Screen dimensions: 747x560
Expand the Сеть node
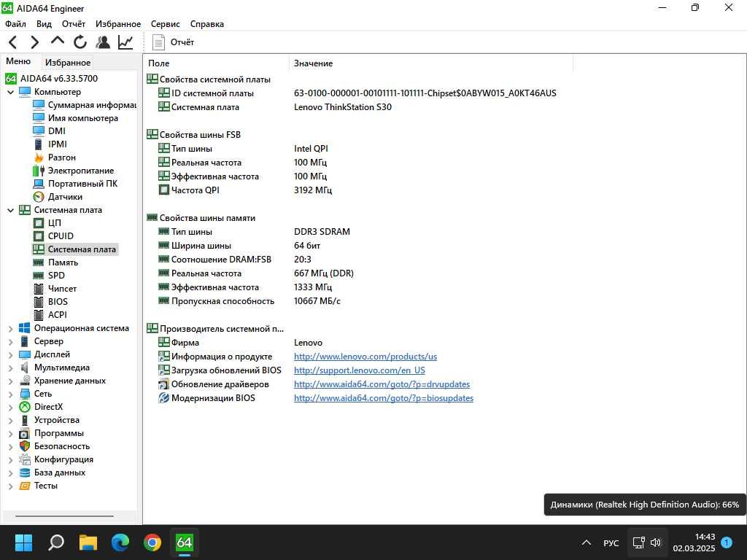click(10, 394)
